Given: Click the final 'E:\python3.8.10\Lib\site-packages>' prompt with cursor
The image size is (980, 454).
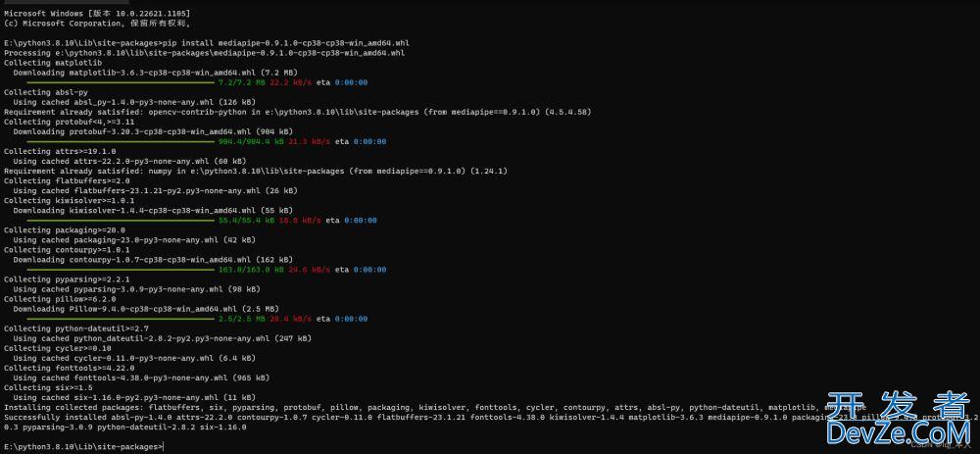Looking at the screenshot, I should point(83,446).
